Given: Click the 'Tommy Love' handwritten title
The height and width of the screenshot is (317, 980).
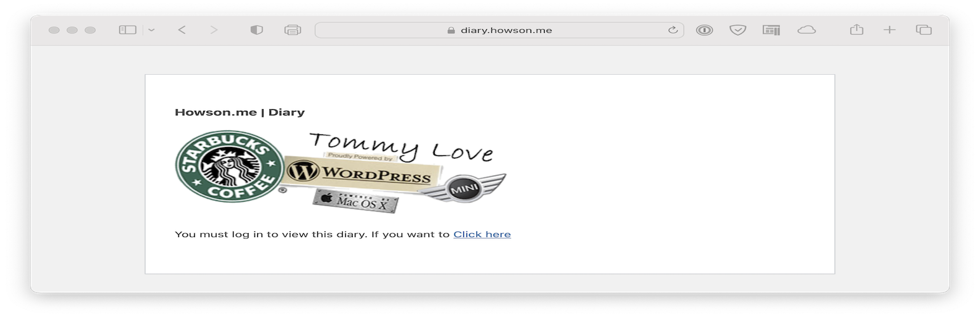Looking at the screenshot, I should click(401, 146).
